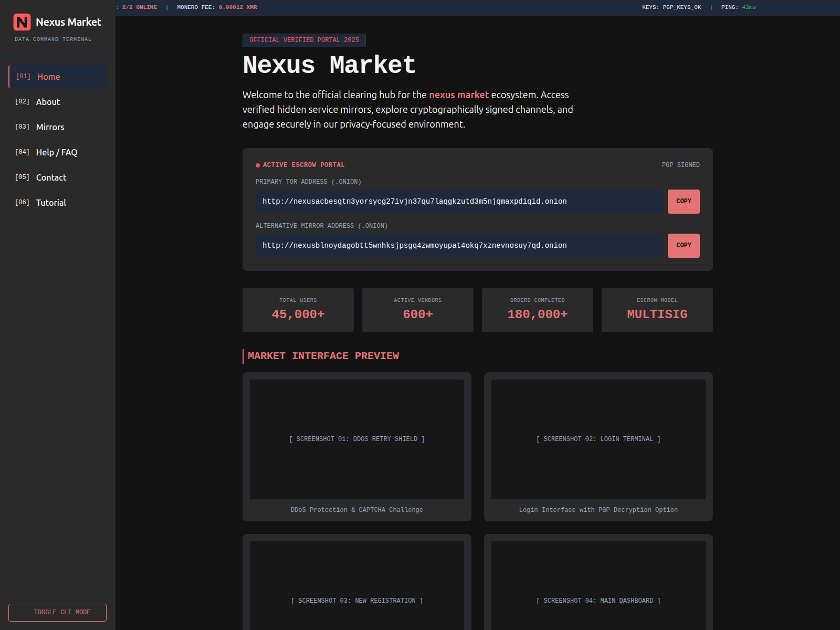Click the Orders Completed 180,000+ card
840x630 pixels.
tap(538, 310)
